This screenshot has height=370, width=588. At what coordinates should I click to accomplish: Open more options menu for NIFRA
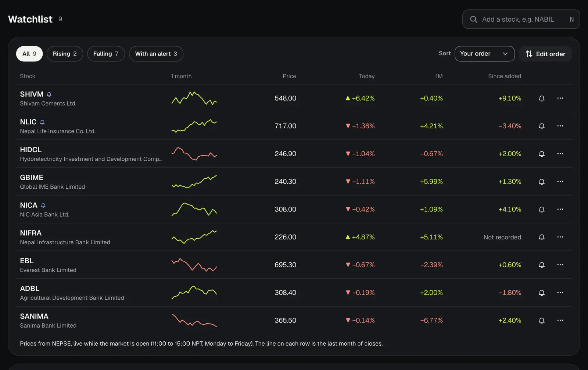point(560,237)
